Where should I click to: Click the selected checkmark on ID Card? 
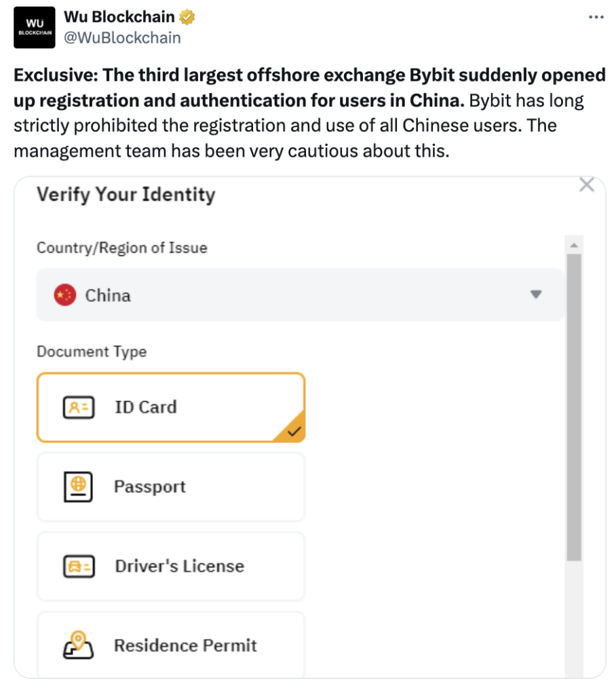click(294, 431)
